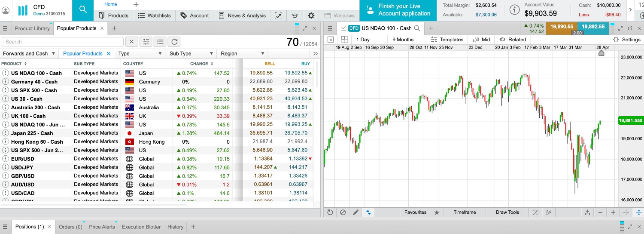Open the Orders (0) tab
This screenshot has height=234, width=644.
pos(70,227)
